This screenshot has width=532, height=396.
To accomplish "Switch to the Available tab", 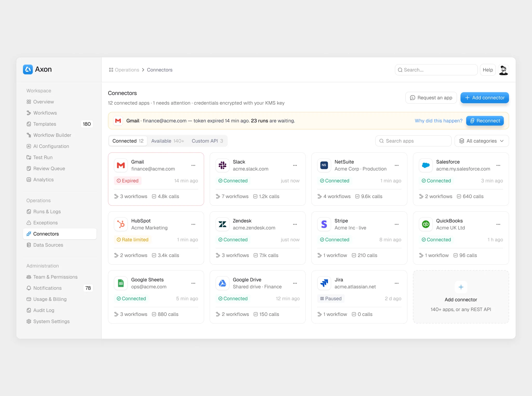I will point(168,141).
